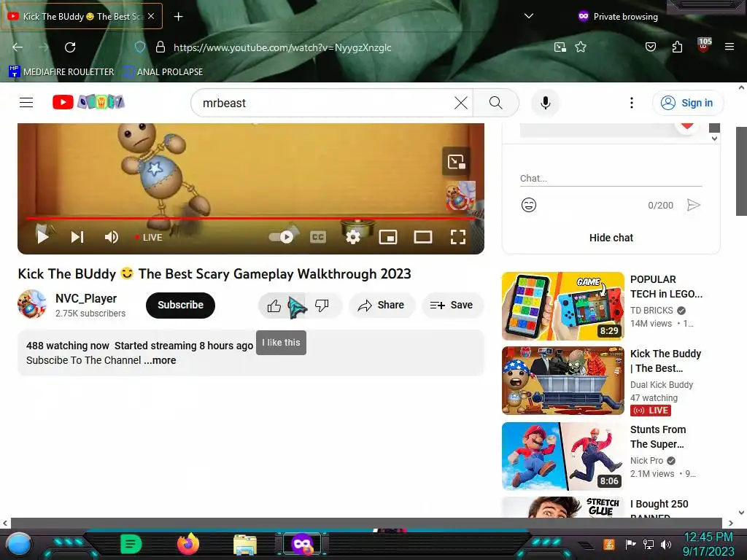Viewport: 747px width, 560px height.
Task: Close the Kick The BUddy tab
Action: pyautogui.click(x=151, y=16)
